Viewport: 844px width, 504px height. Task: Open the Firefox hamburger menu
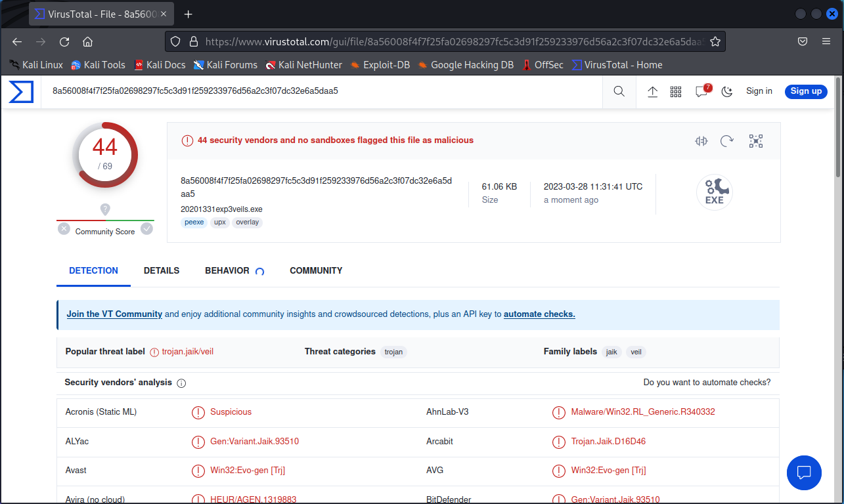(x=826, y=41)
